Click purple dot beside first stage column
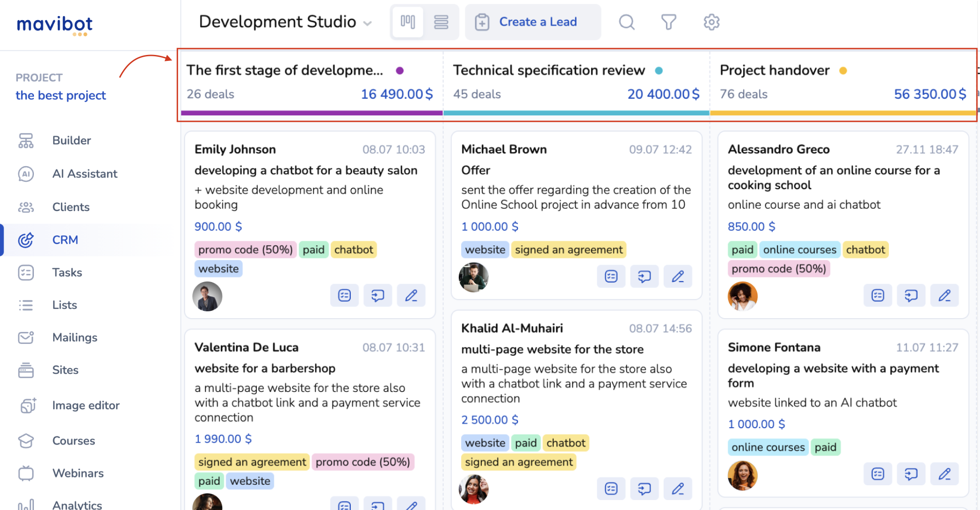The height and width of the screenshot is (510, 980). [400, 71]
